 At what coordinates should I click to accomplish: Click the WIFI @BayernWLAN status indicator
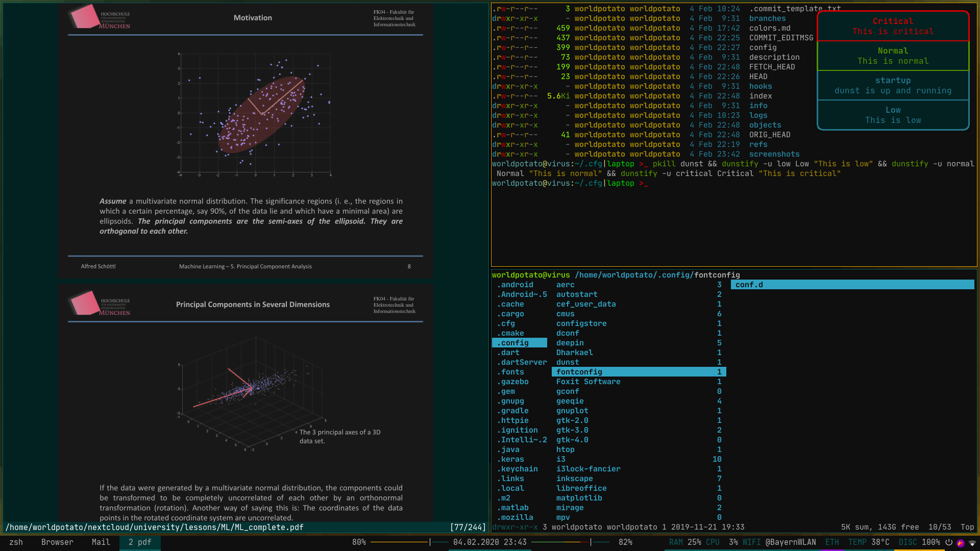(779, 542)
